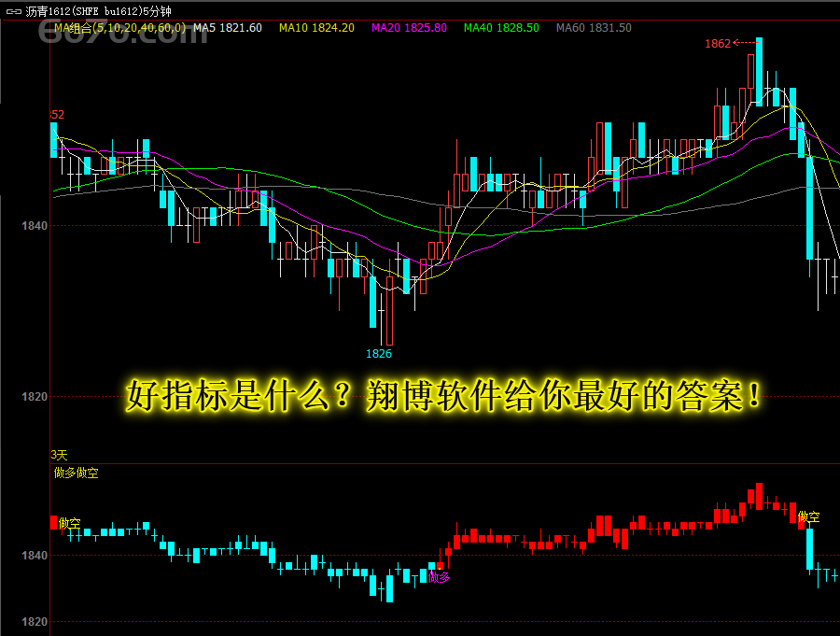Screen dimensions: 840x636
Task: Click the 1862 high price marker
Action: pyautogui.click(x=718, y=44)
